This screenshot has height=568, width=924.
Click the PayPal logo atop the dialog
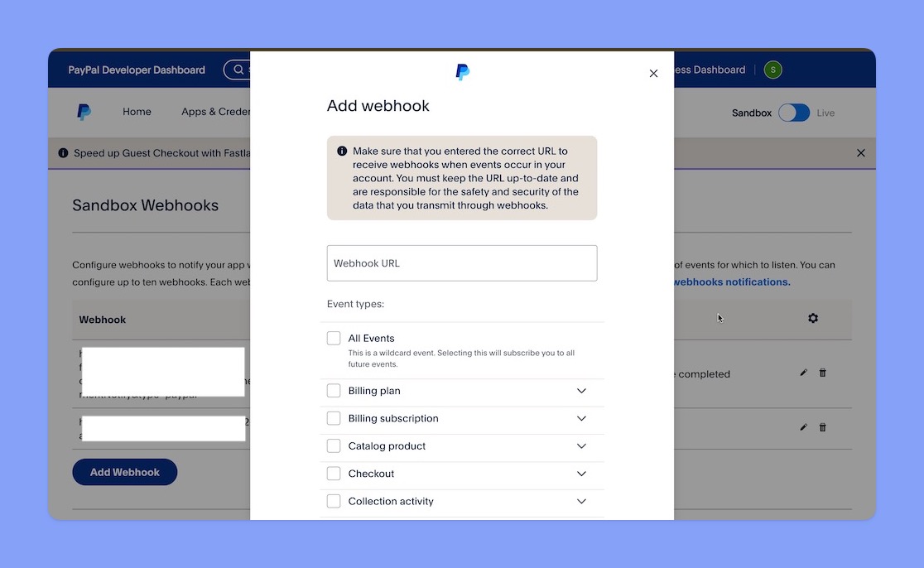pyautogui.click(x=463, y=72)
